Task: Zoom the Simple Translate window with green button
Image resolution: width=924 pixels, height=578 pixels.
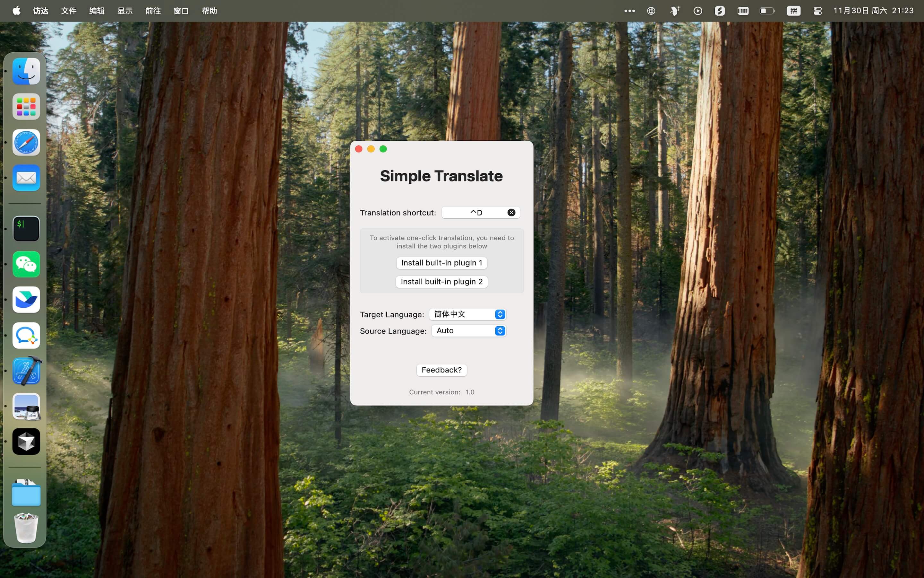Action: [x=383, y=149]
